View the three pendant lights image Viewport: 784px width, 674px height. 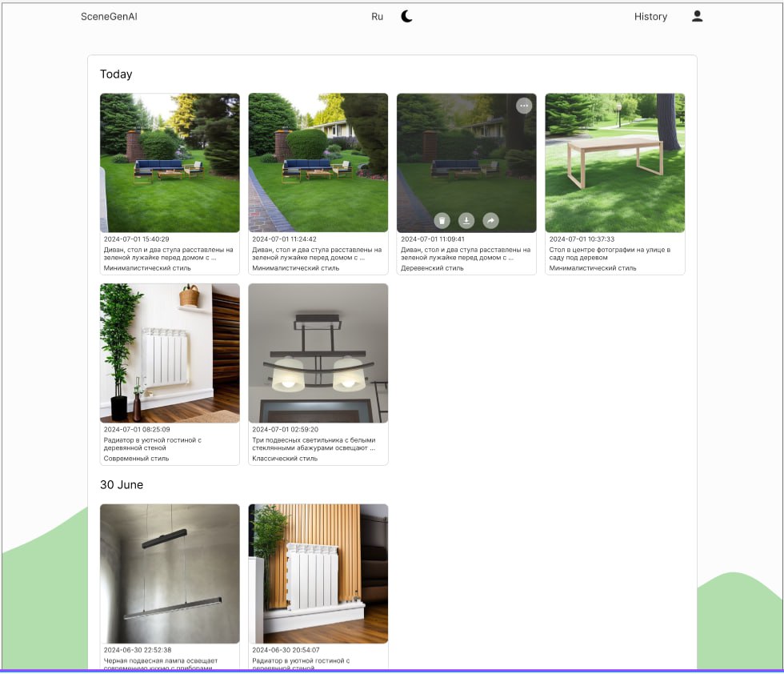click(318, 352)
